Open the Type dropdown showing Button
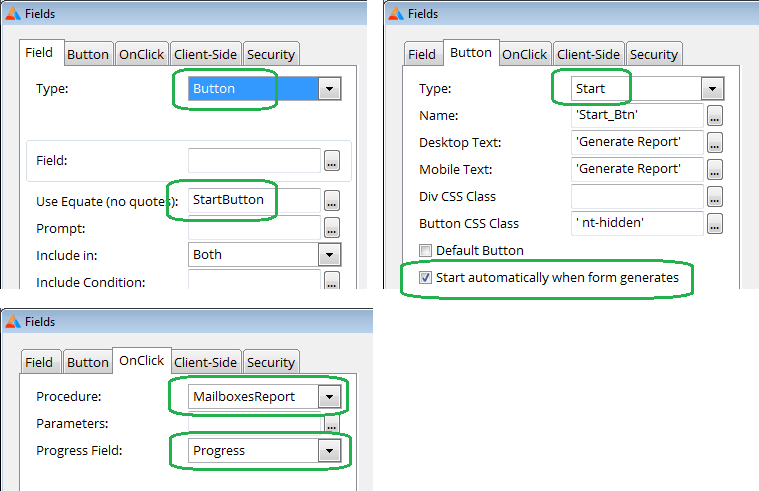Image resolution: width=759 pixels, height=491 pixels. (x=330, y=89)
